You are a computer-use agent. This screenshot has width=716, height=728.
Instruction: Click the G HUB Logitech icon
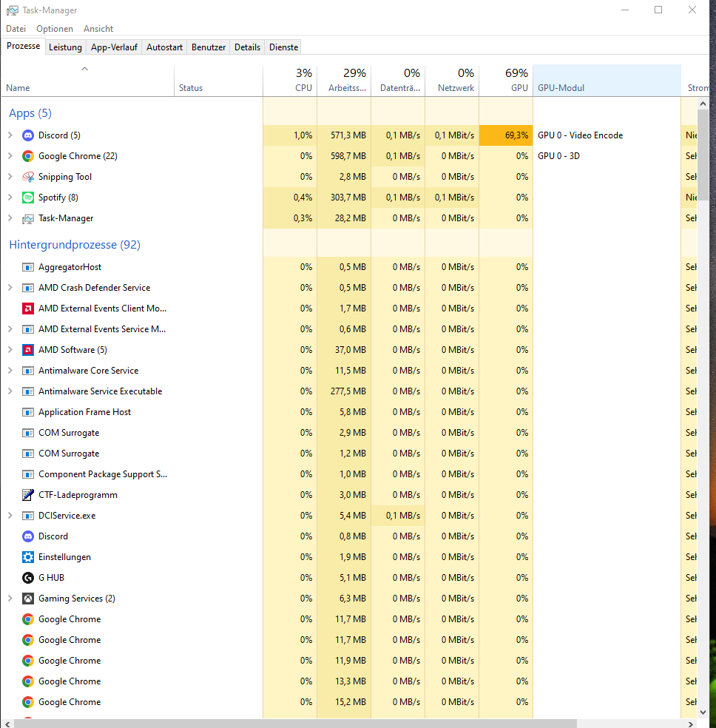[x=28, y=578]
